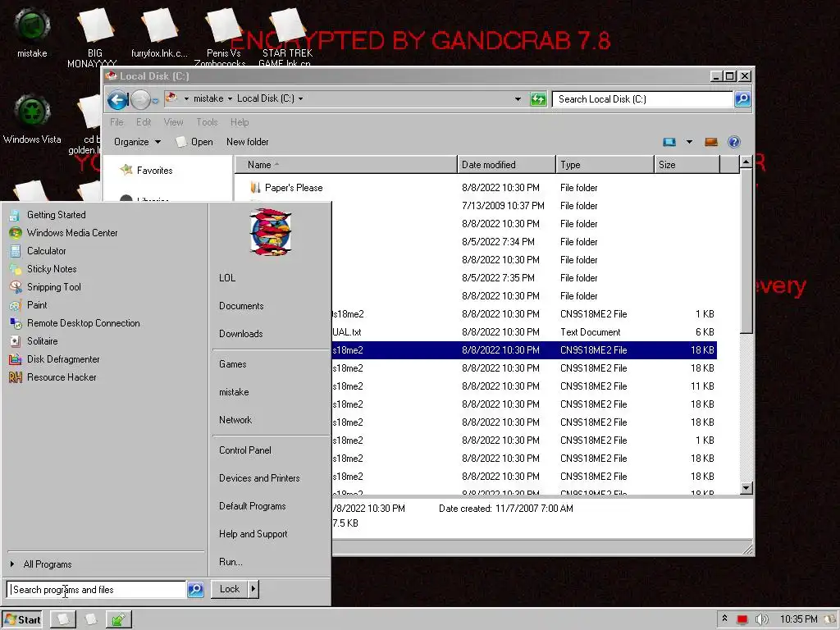Click the green-arrow taskbar button
This screenshot has width=840, height=630.
(118, 620)
